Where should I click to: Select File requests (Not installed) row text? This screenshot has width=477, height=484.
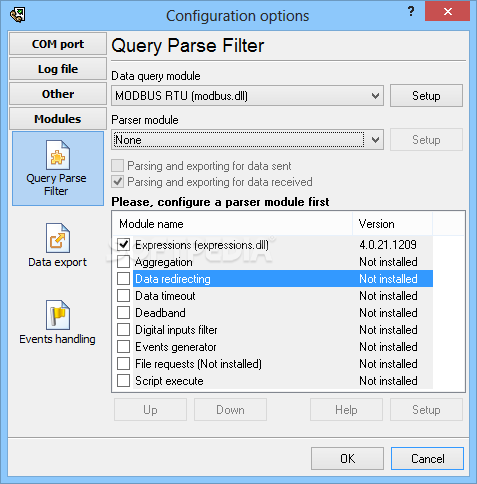coord(198,364)
